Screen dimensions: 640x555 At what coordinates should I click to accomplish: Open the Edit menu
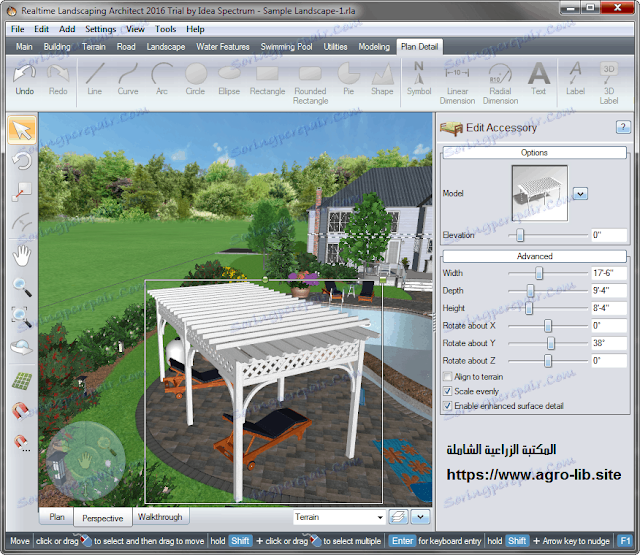pyautogui.click(x=41, y=29)
